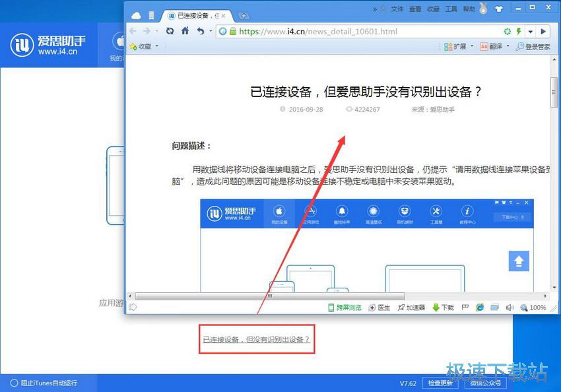The image size is (561, 392).
Task: Click 检查更新 check for updates button
Action: click(x=440, y=383)
